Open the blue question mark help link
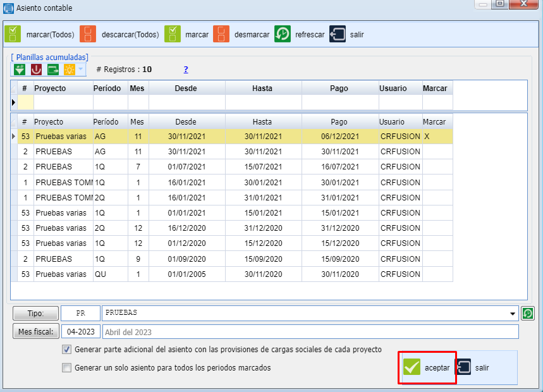Viewport: 543px width, 392px height. point(186,70)
